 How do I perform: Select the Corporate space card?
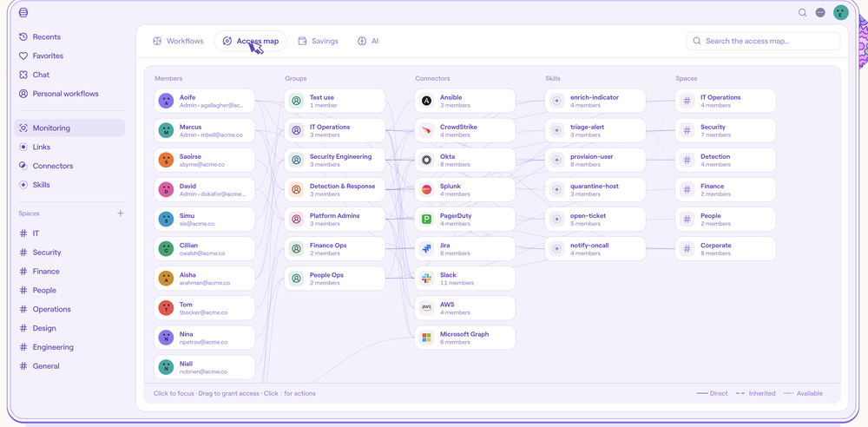click(x=726, y=249)
